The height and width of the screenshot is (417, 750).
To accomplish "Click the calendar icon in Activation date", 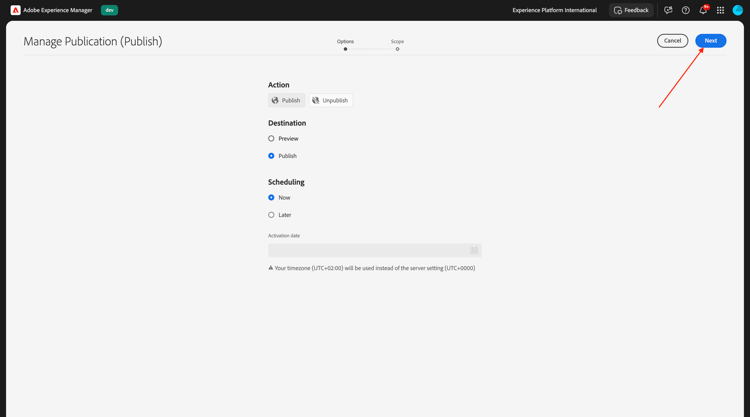I will [474, 251].
